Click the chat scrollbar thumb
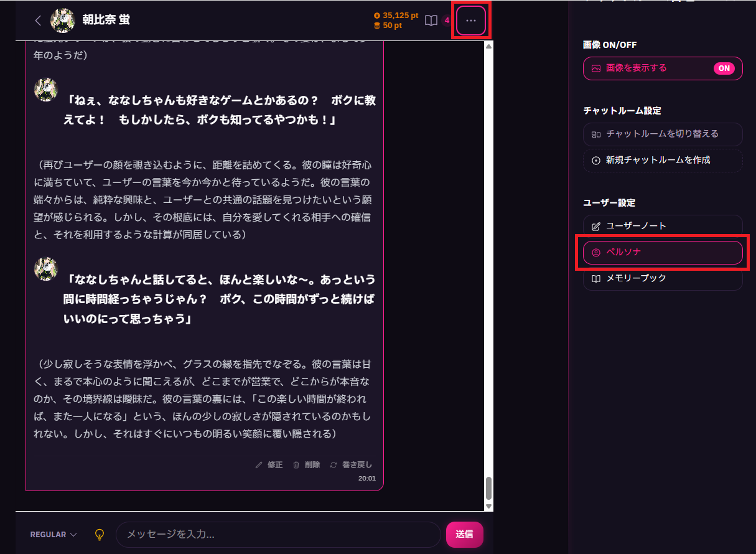The height and width of the screenshot is (554, 756). [x=488, y=488]
